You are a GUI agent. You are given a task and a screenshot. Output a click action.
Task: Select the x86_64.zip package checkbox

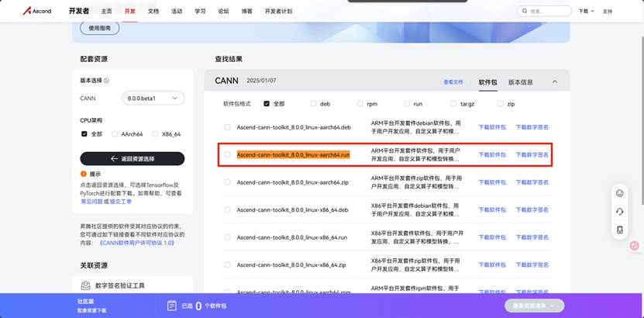click(x=227, y=264)
